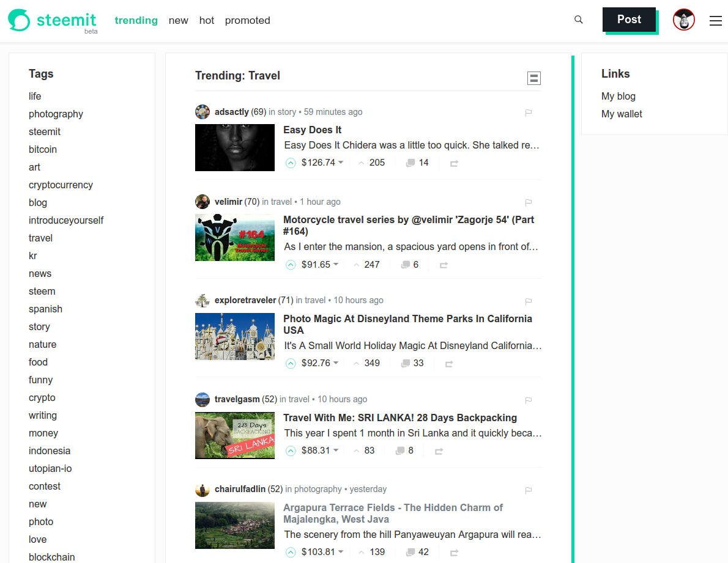The height and width of the screenshot is (563, 728).
Task: Expand the $91.65 payout dropdown
Action: pos(336,264)
